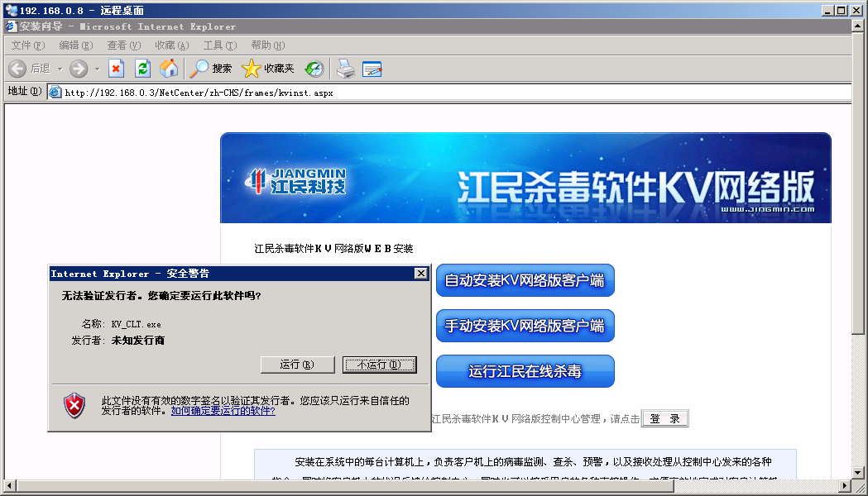This screenshot has width=868, height=496.
Task: Open the 收藏(A) menu
Action: point(171,45)
